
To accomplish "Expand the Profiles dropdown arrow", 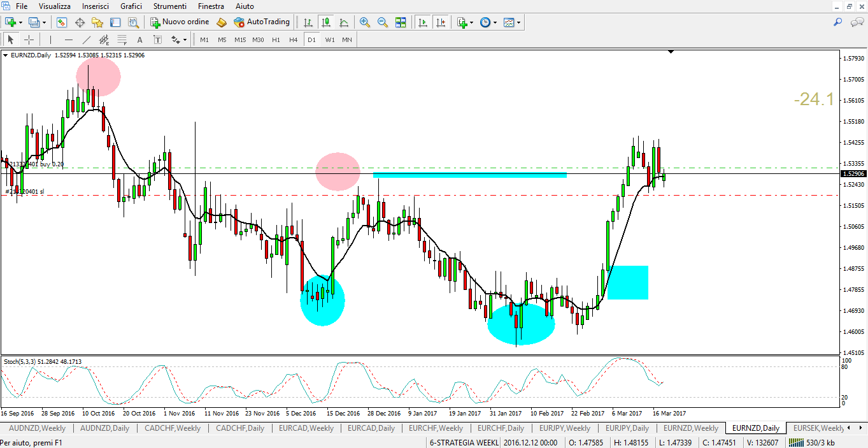I will (x=43, y=22).
